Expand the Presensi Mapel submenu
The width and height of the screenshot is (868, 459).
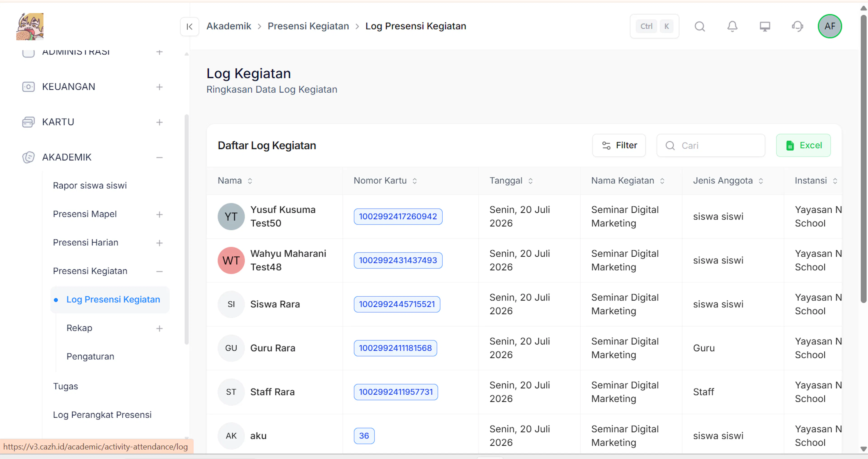(x=159, y=214)
